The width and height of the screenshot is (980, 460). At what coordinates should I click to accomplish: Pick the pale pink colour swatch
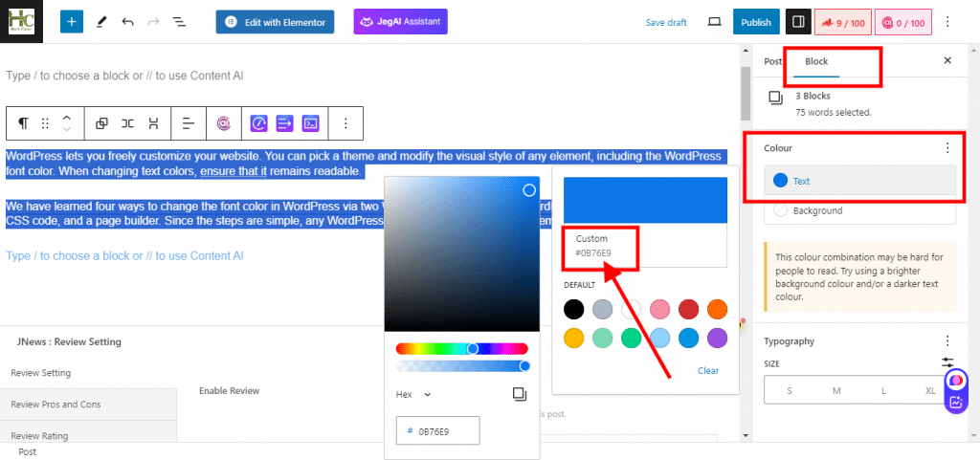pos(660,309)
